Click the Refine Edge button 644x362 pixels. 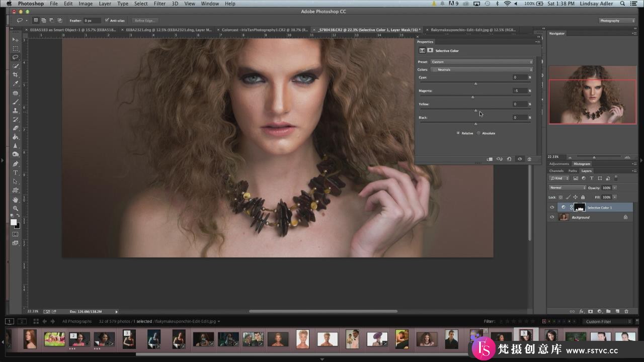146,21
